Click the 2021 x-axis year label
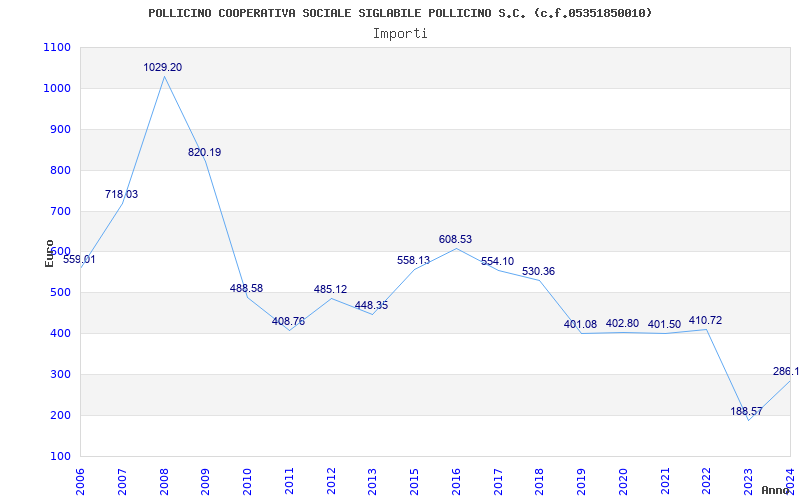 [665, 480]
